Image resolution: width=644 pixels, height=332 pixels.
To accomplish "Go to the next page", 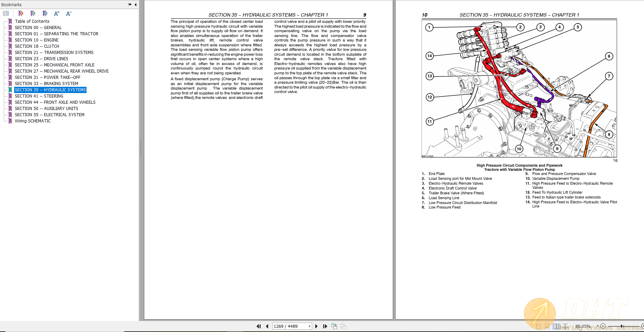I will [x=316, y=326].
